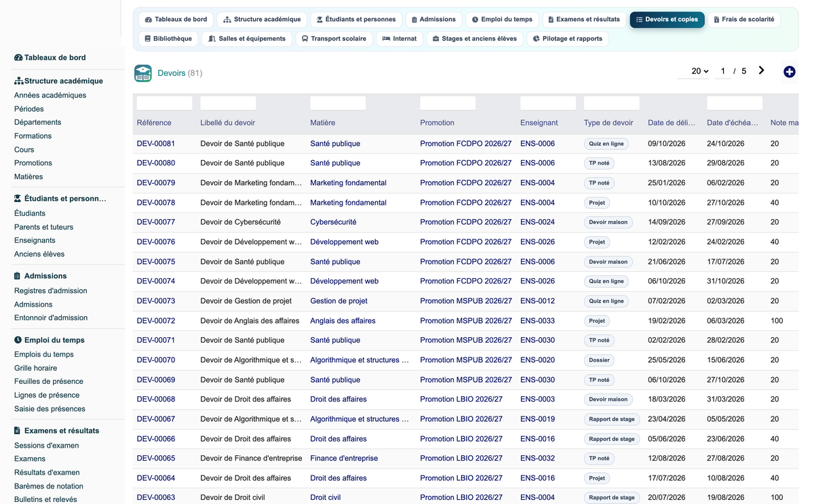
Task: Click the Admissions sidebar clipboard icon
Action: point(17,276)
